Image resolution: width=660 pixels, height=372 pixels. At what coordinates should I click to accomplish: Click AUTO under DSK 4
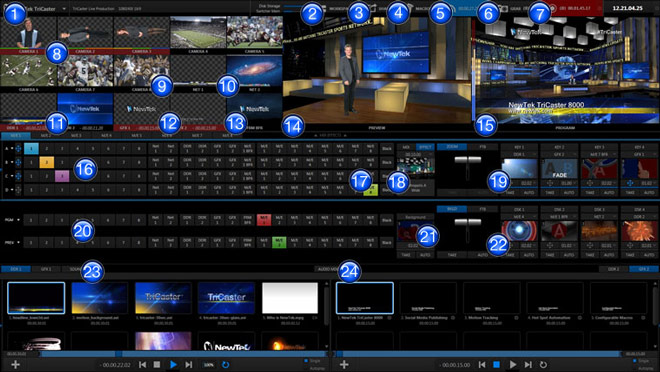pyautogui.click(x=649, y=255)
